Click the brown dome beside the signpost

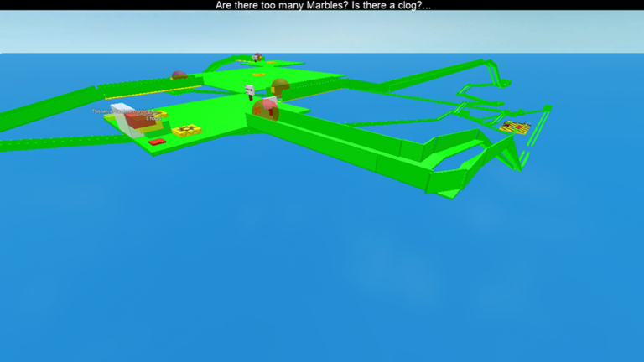click(280, 87)
